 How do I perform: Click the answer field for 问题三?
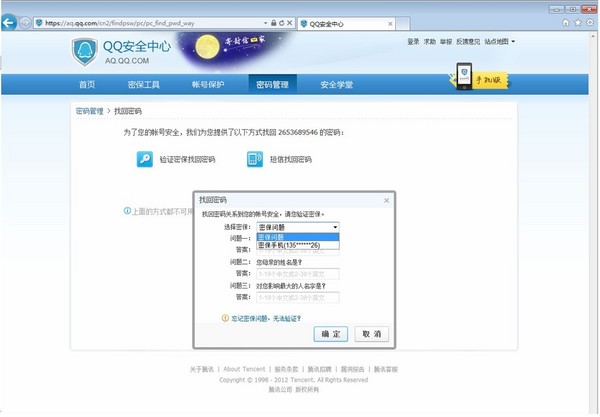[298, 297]
